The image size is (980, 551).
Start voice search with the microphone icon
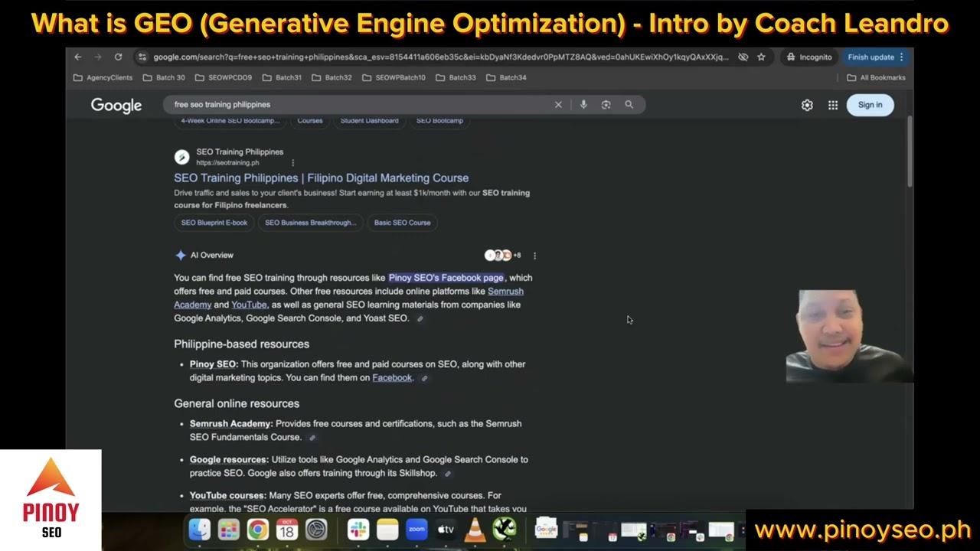click(583, 105)
